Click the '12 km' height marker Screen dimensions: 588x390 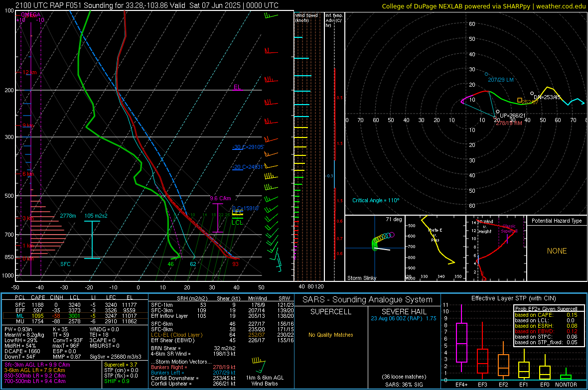pyautogui.click(x=29, y=72)
